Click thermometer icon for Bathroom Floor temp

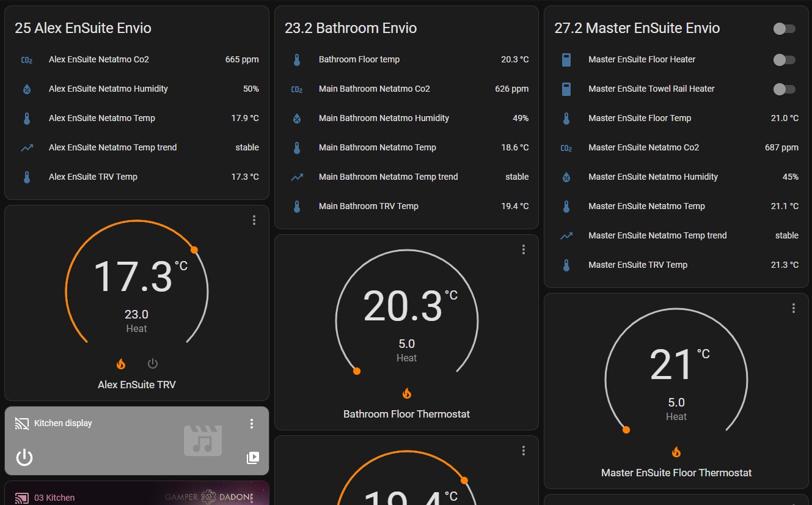(297, 60)
